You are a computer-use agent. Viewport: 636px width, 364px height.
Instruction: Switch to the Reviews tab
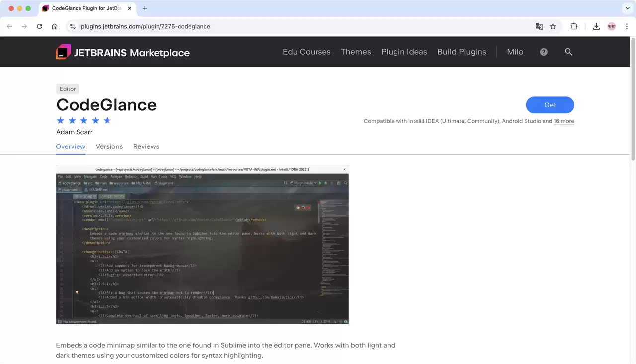pos(146,146)
